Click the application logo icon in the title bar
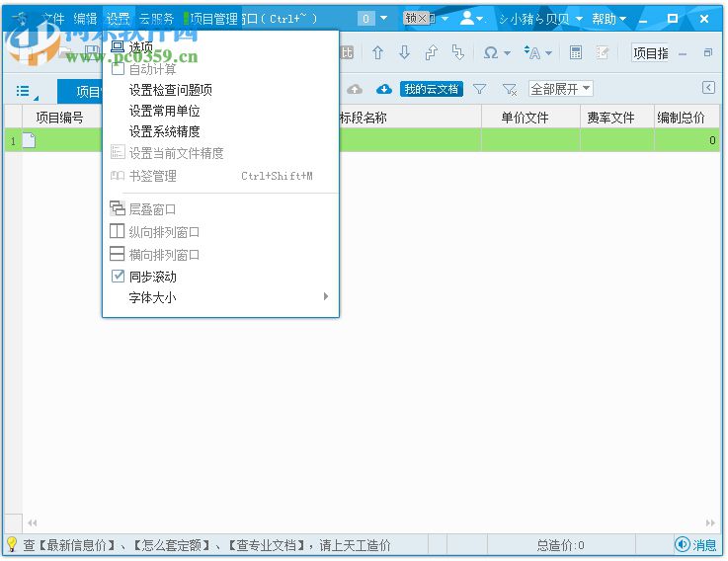 20,18
